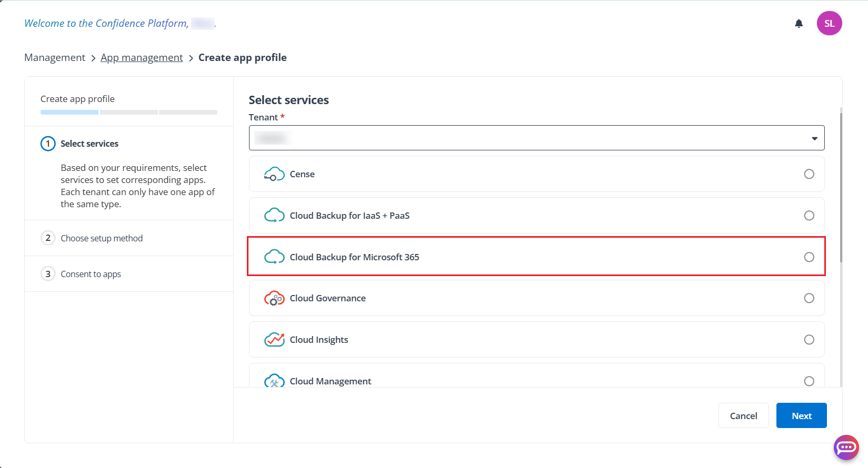Enable the Cloud Insights radio option
The width and height of the screenshot is (868, 468).
coord(809,340)
